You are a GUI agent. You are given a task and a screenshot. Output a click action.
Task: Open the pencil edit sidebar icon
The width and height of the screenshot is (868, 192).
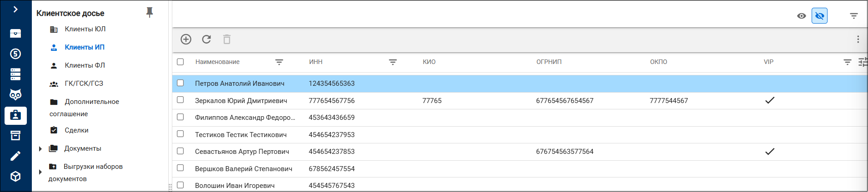tap(15, 156)
